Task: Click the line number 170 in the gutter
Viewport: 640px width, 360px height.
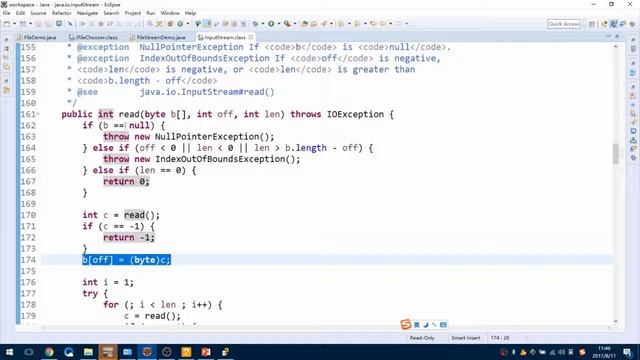Action: [x=29, y=215]
